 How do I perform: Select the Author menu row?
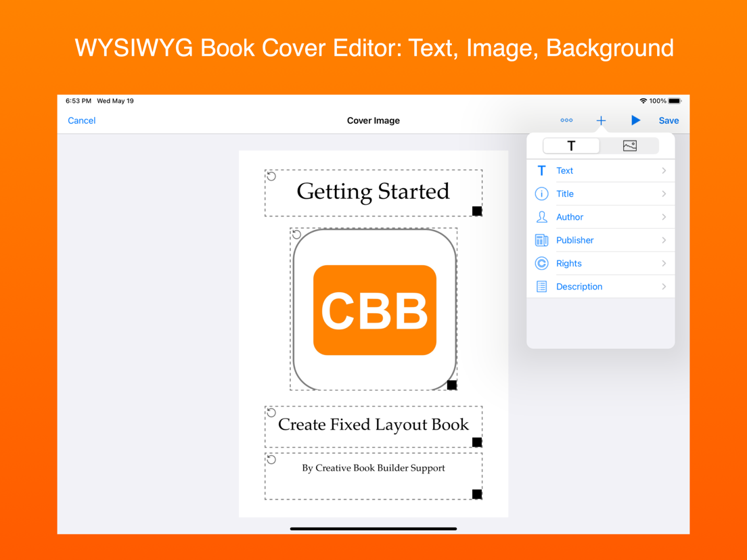point(601,217)
